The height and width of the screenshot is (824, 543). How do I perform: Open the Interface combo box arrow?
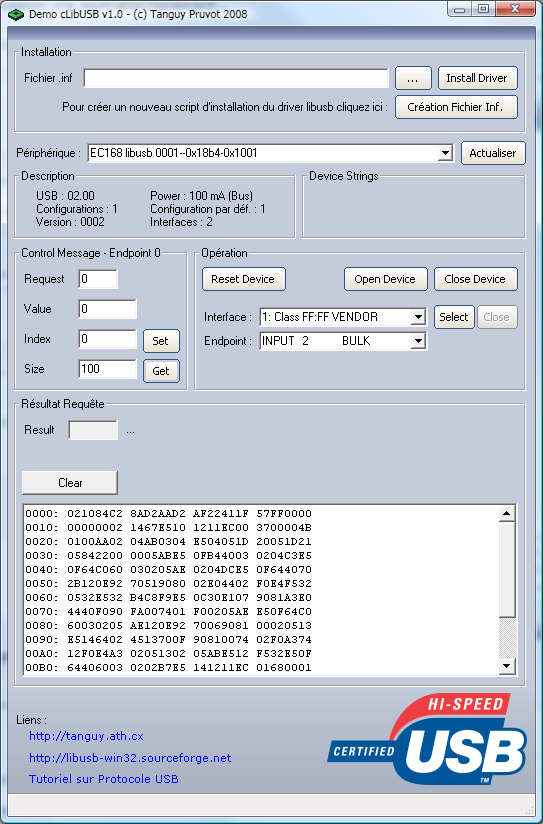click(x=418, y=317)
